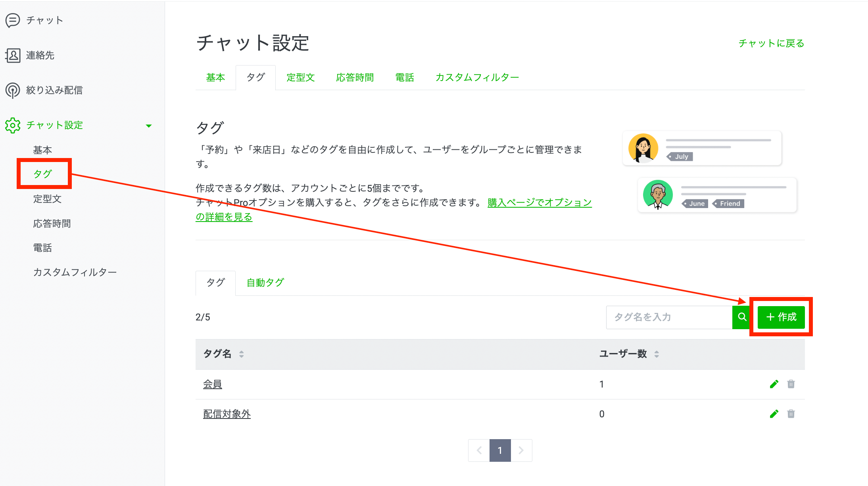Select 応答時間 in the sidebar submenu
Image resolution: width=868 pixels, height=486 pixels.
pyautogui.click(x=52, y=224)
